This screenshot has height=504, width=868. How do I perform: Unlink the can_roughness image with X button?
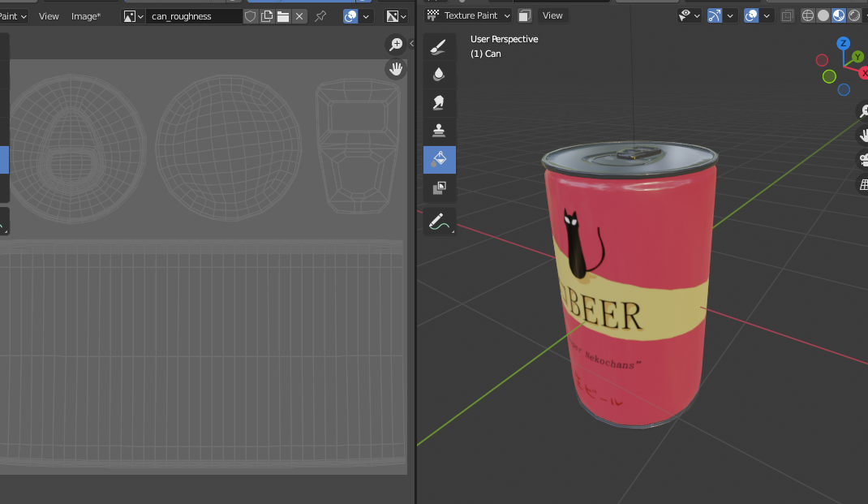tap(299, 16)
